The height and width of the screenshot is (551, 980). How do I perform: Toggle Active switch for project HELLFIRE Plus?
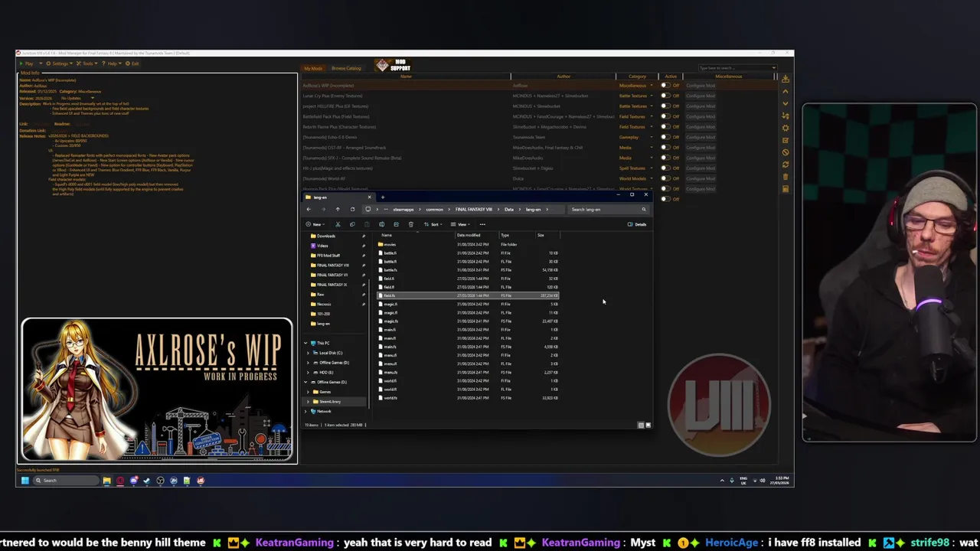click(x=665, y=106)
